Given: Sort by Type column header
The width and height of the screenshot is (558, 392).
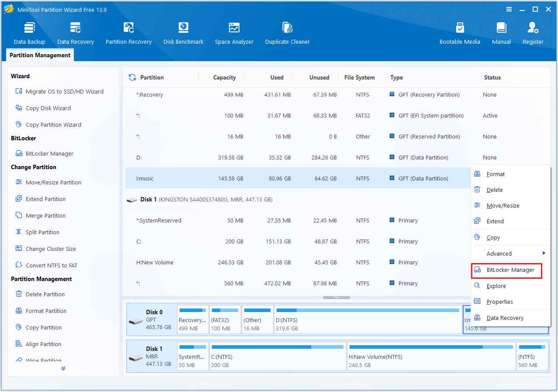Looking at the screenshot, I should click(x=396, y=77).
